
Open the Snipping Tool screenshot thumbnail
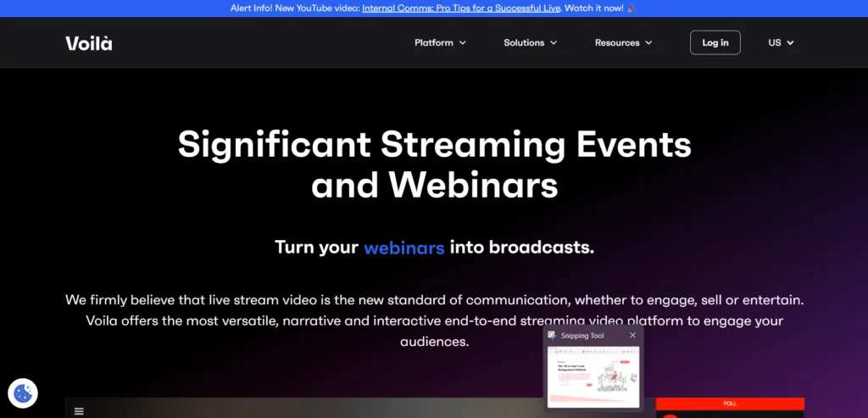(593, 377)
